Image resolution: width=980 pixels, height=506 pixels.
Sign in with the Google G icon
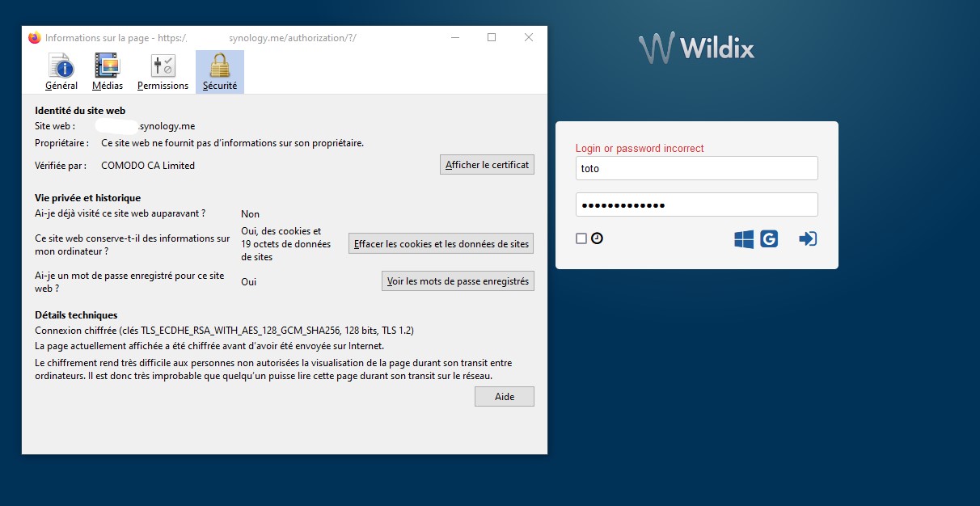click(x=769, y=239)
